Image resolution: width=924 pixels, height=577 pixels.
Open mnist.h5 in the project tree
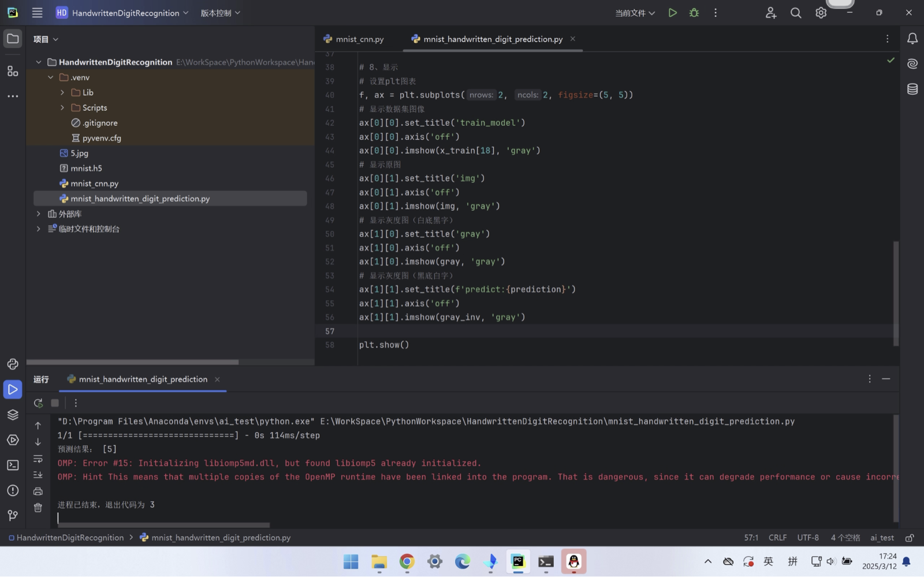(87, 168)
